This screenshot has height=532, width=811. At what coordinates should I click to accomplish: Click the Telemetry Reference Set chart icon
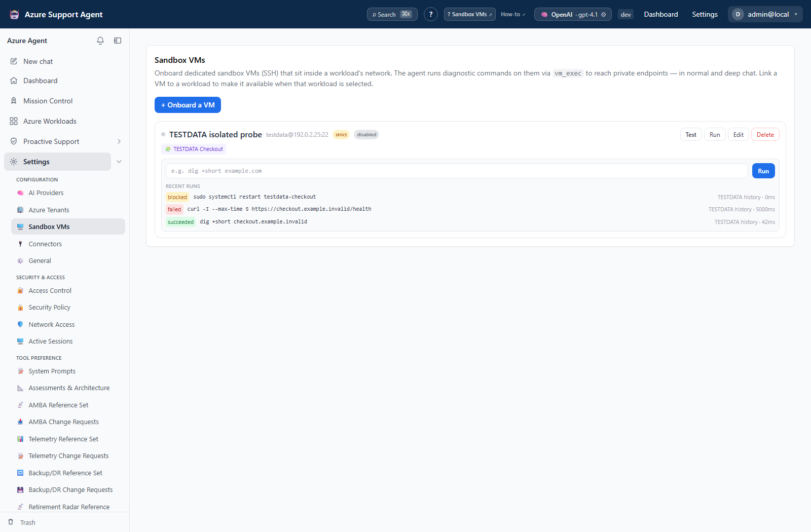click(20, 439)
